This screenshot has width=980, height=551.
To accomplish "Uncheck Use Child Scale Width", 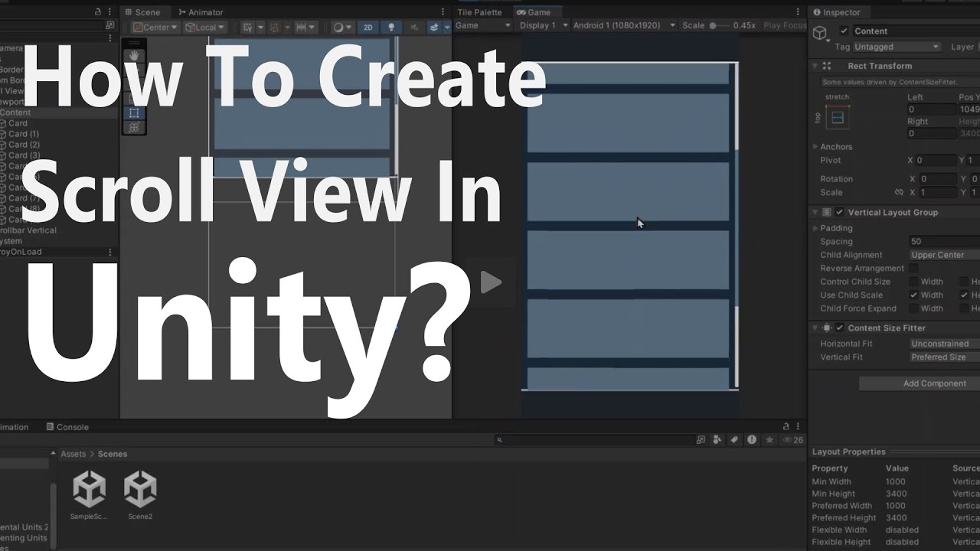I will (x=913, y=295).
